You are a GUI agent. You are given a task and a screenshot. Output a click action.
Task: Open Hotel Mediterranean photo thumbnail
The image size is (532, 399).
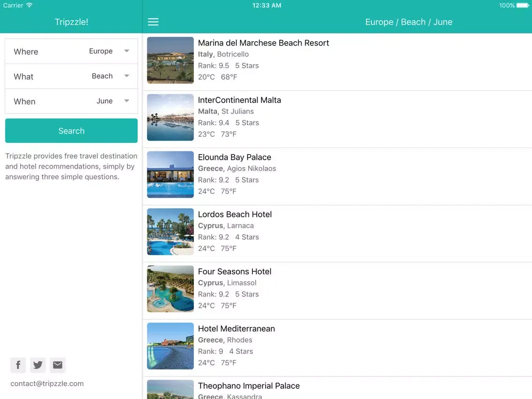[x=170, y=346]
